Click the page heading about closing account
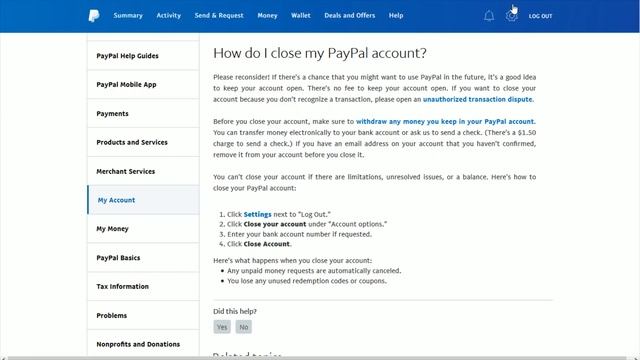 click(320, 53)
